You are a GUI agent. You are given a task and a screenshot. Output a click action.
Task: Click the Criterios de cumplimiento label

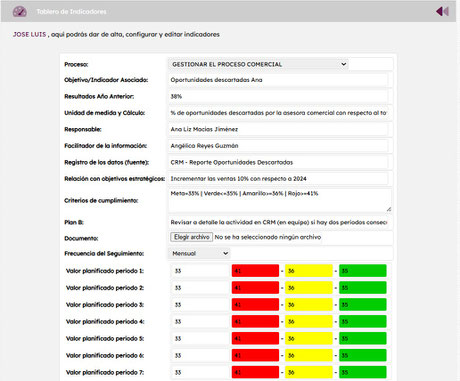tap(101, 200)
